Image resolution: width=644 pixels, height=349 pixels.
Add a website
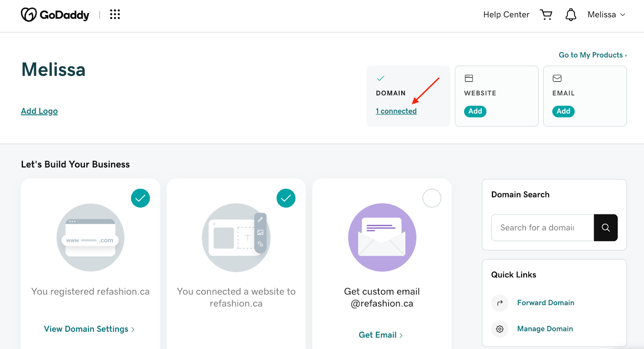475,111
